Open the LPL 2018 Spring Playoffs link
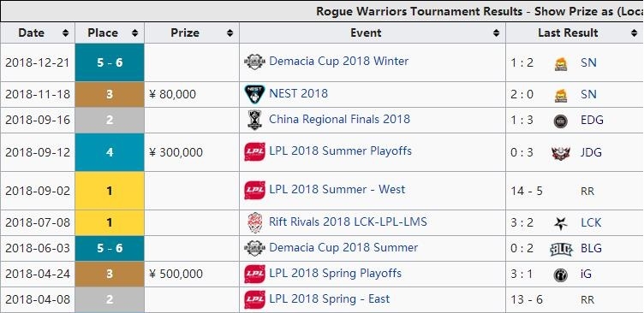The height and width of the screenshot is (313, 644). (335, 273)
